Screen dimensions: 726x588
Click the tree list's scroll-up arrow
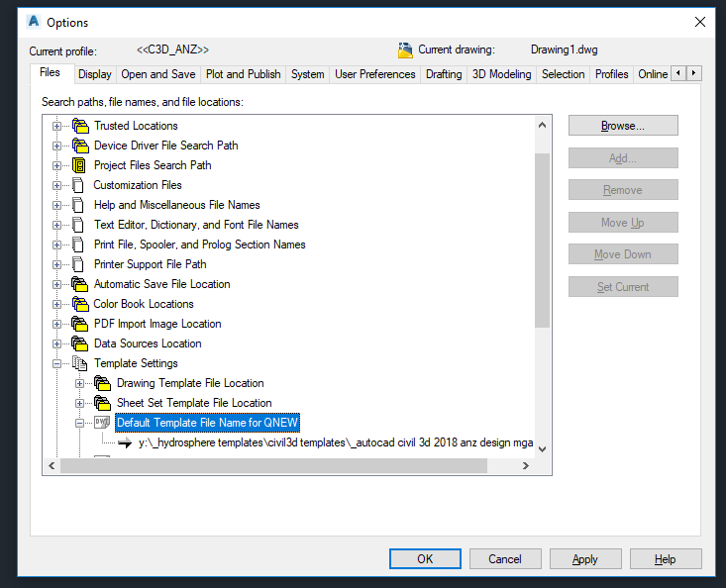pos(542,125)
